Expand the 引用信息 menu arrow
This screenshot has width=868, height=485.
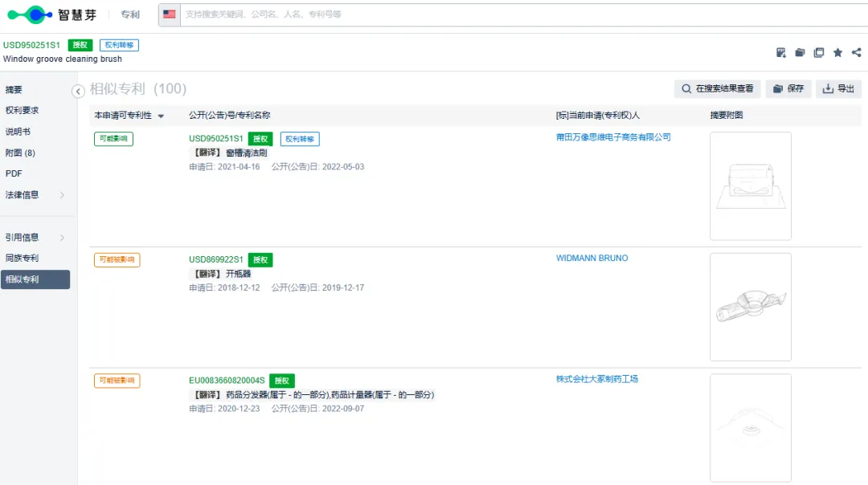click(x=62, y=237)
